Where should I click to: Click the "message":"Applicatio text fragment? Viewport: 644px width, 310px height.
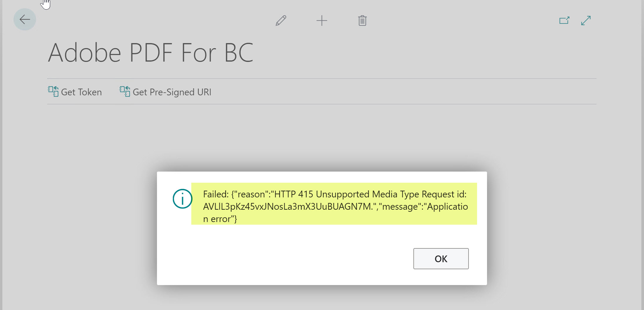[425, 206]
